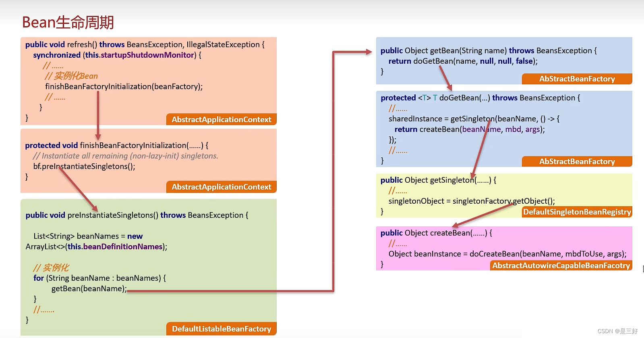
Task: Click 'getBean(beanName);' call in the loop
Action: point(89,288)
